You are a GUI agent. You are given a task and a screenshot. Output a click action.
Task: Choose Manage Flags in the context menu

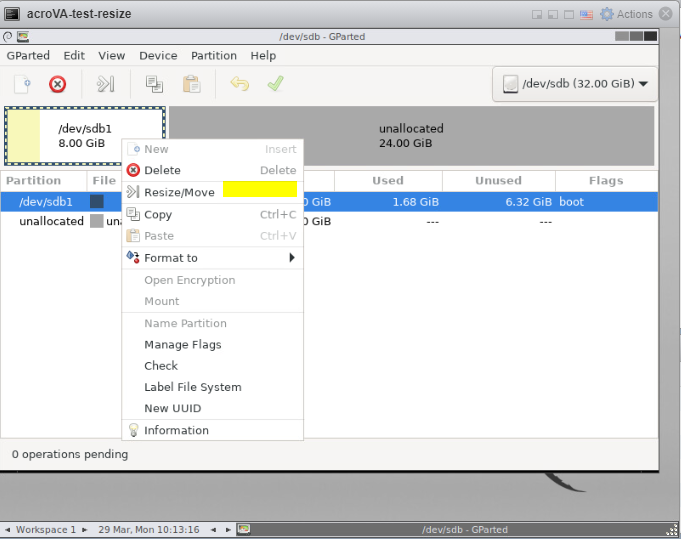coord(212,344)
